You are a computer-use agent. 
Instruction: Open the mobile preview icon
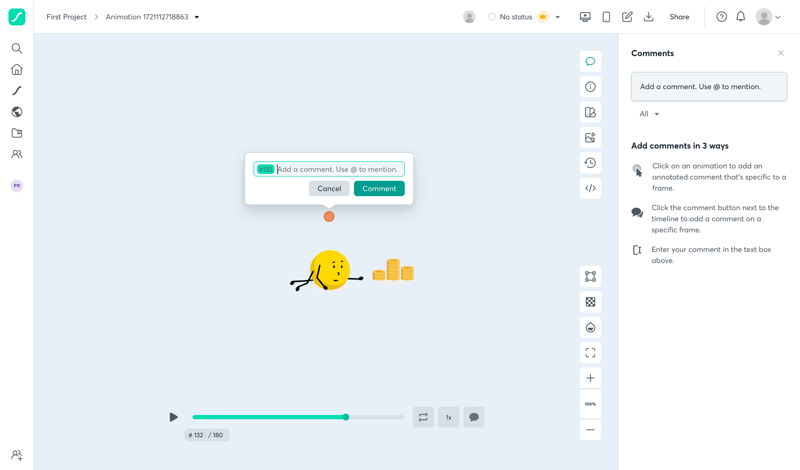pos(606,17)
